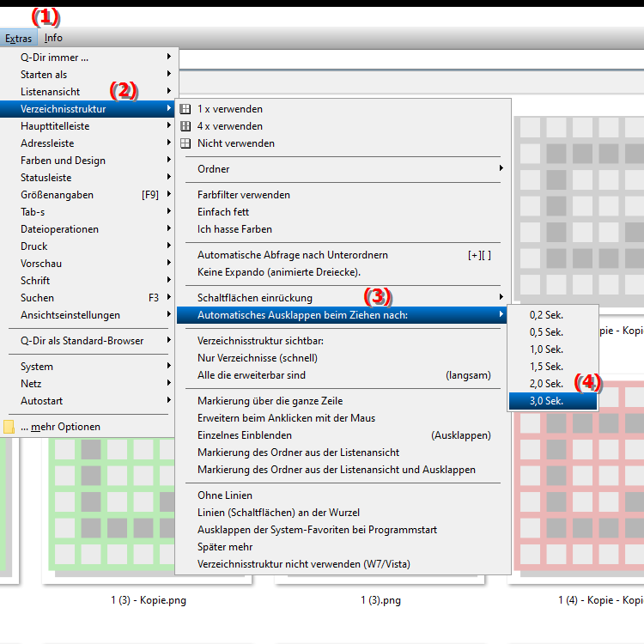Click the folder icon next to 'mehr Optionen'

point(9,427)
